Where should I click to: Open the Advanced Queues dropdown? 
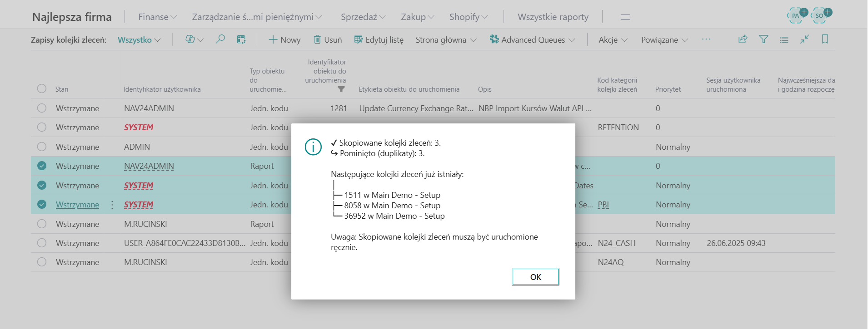[533, 40]
